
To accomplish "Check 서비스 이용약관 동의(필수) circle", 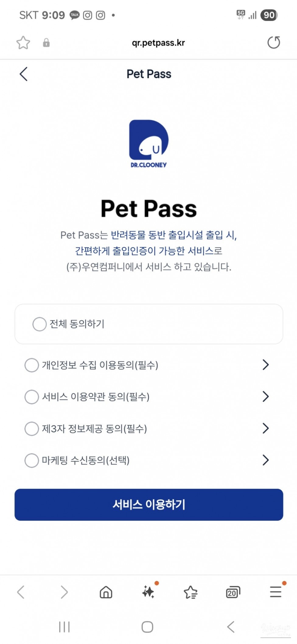I will [32, 397].
